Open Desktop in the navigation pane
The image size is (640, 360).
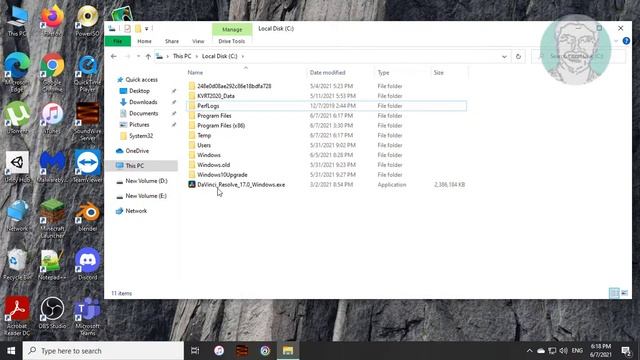(x=139, y=91)
